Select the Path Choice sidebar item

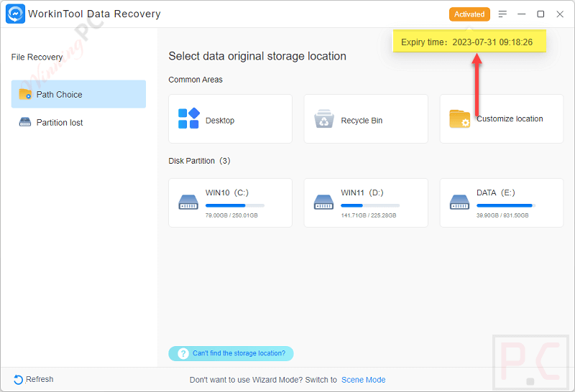click(78, 94)
